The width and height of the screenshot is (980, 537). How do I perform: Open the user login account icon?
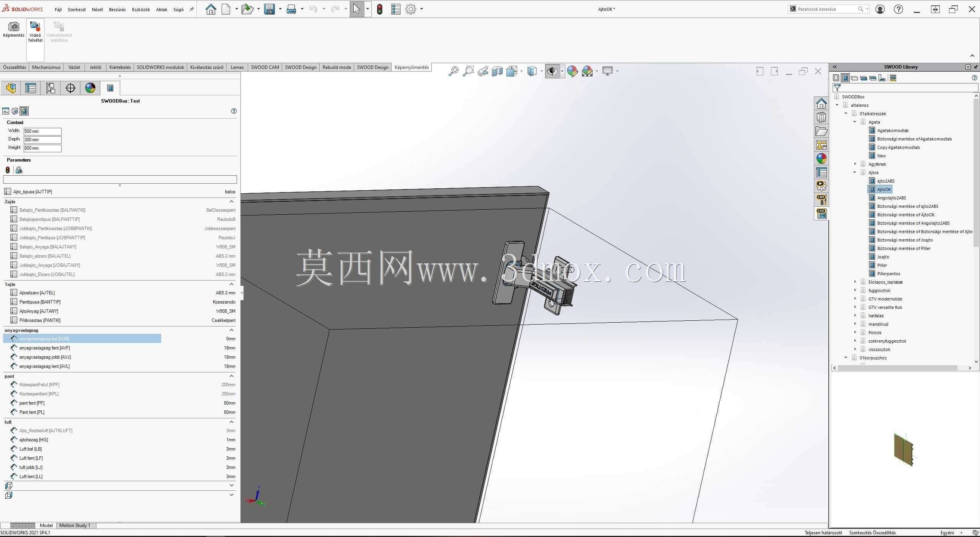pos(880,9)
